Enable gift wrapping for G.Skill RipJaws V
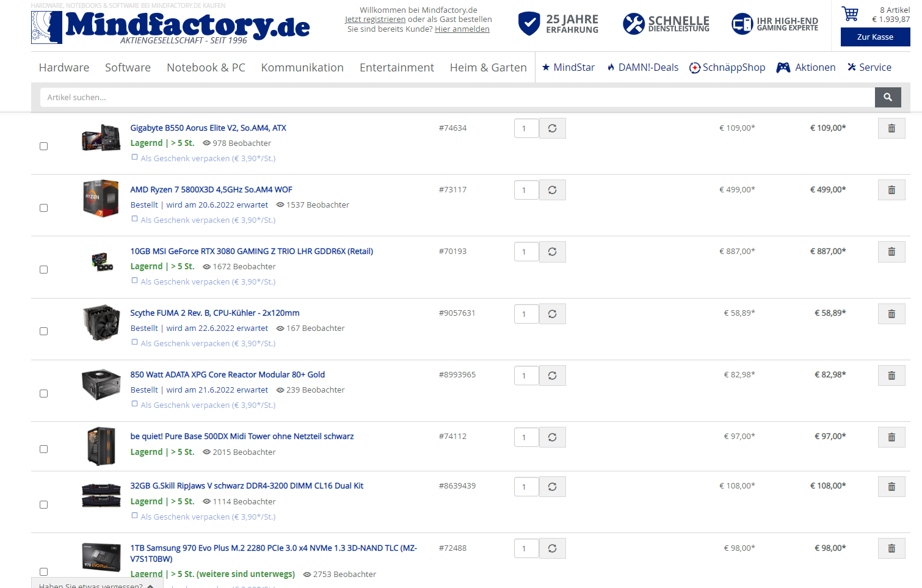 [x=135, y=516]
